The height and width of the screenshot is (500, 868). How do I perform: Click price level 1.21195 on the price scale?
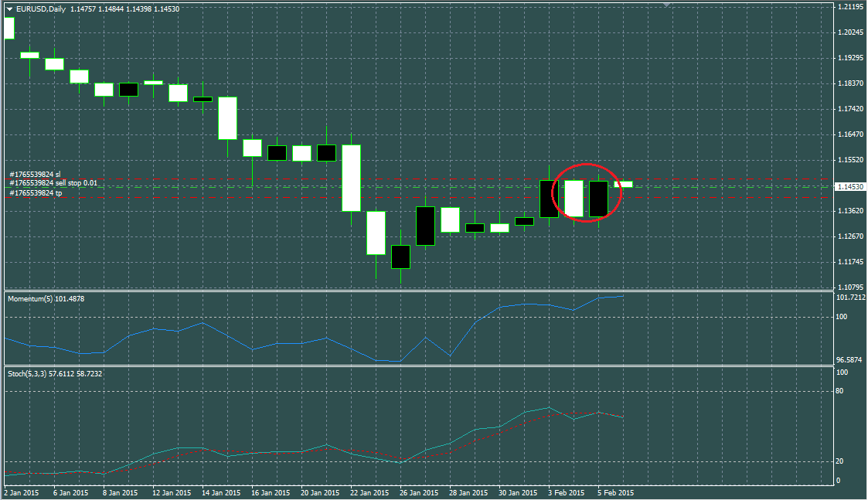pyautogui.click(x=851, y=7)
